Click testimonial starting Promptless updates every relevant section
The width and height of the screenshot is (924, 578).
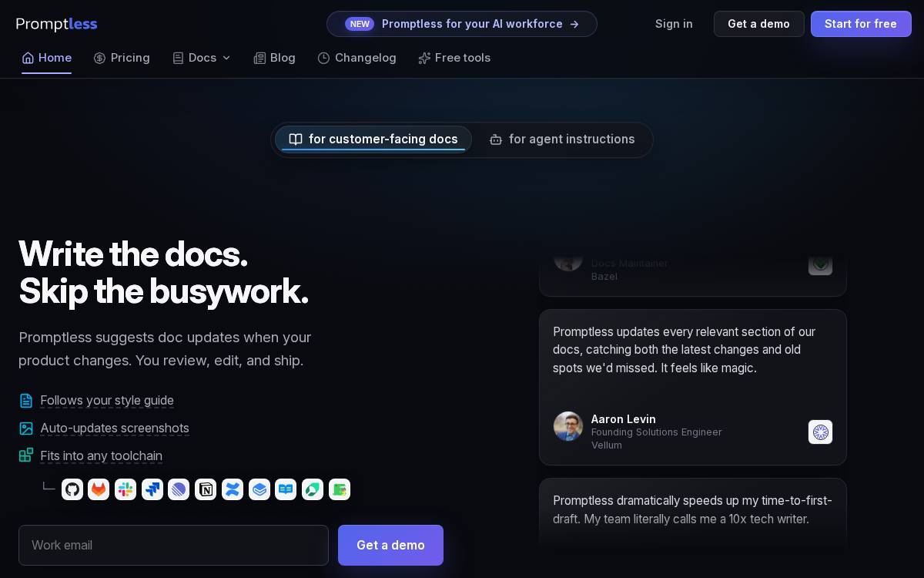click(x=685, y=350)
